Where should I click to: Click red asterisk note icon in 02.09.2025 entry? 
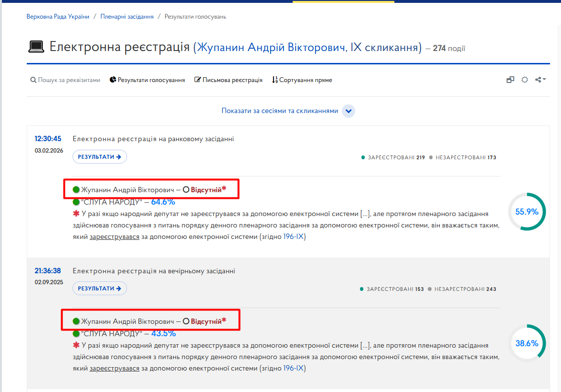coord(76,345)
